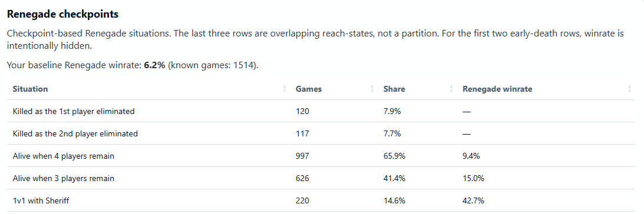Screen dimensions: 644x214
Task: Select the Alive when 3 players remain row
Action: [x=321, y=178]
